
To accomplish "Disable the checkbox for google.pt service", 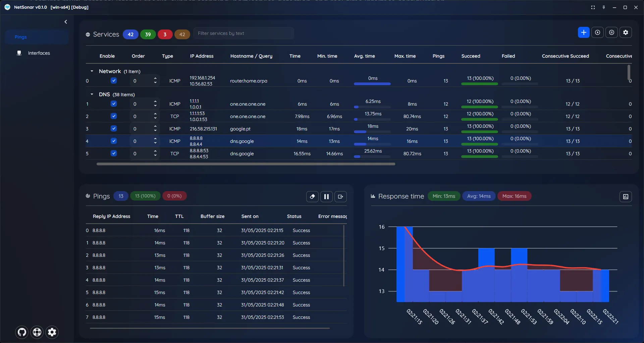I will click(114, 128).
